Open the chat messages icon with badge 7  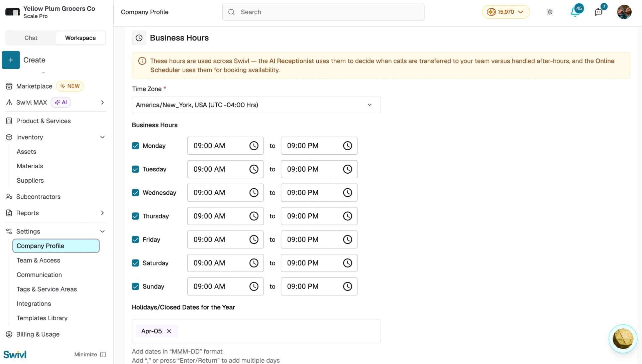599,12
